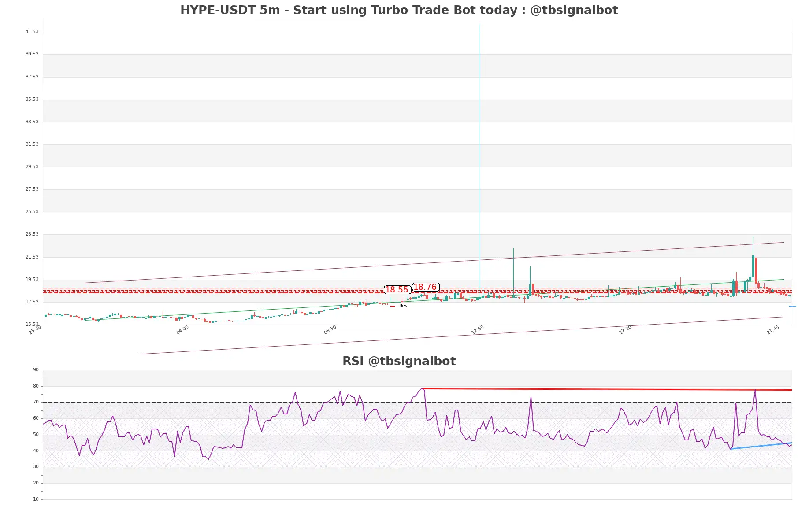Click the 33.53 price axis label
This screenshot has height=532, width=798.
[32, 122]
